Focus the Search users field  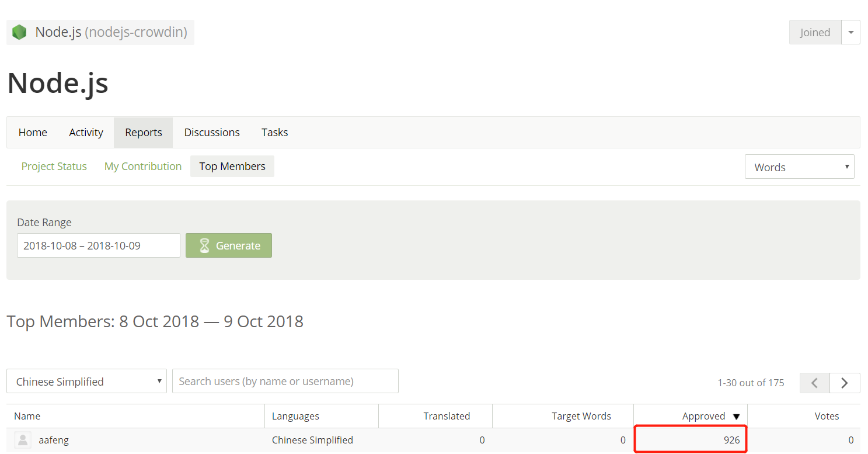coord(285,381)
